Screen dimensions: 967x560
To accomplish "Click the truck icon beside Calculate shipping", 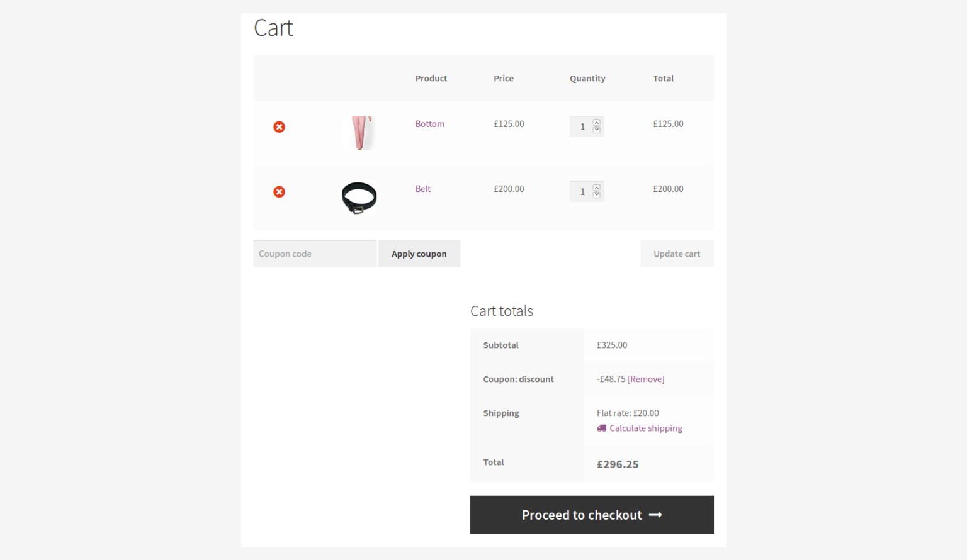I will point(601,428).
